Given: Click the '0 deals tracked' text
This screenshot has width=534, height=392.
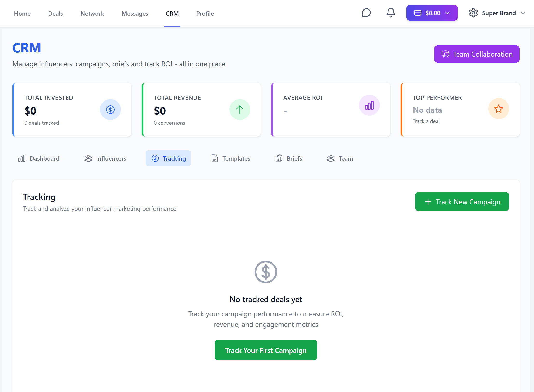Looking at the screenshot, I should pyautogui.click(x=42, y=123).
